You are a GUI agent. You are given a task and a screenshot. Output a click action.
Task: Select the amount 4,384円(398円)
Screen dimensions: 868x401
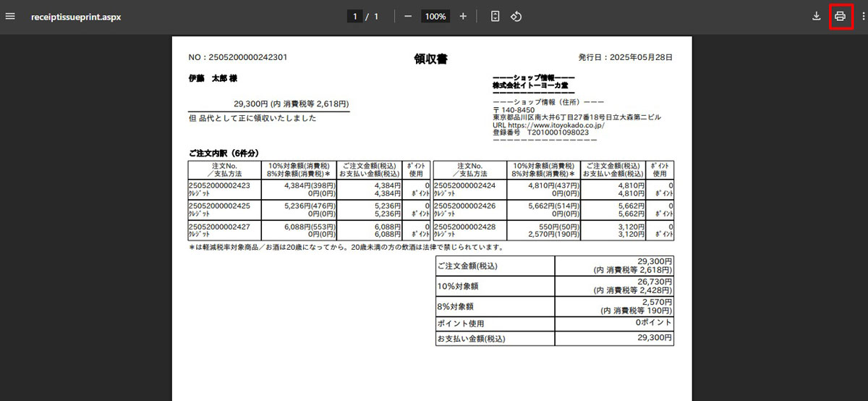[x=309, y=185]
